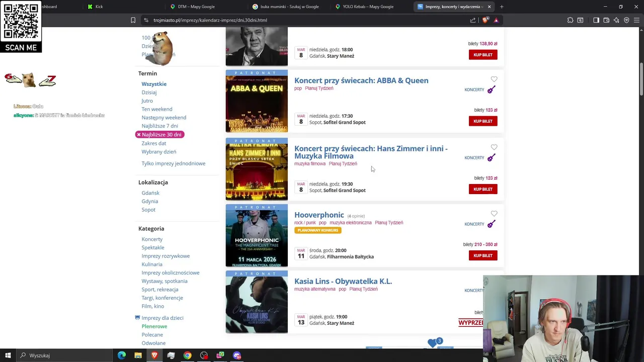The width and height of the screenshot is (644, 362).
Task: Click the Brave icon in taskbar
Action: pos(154,355)
